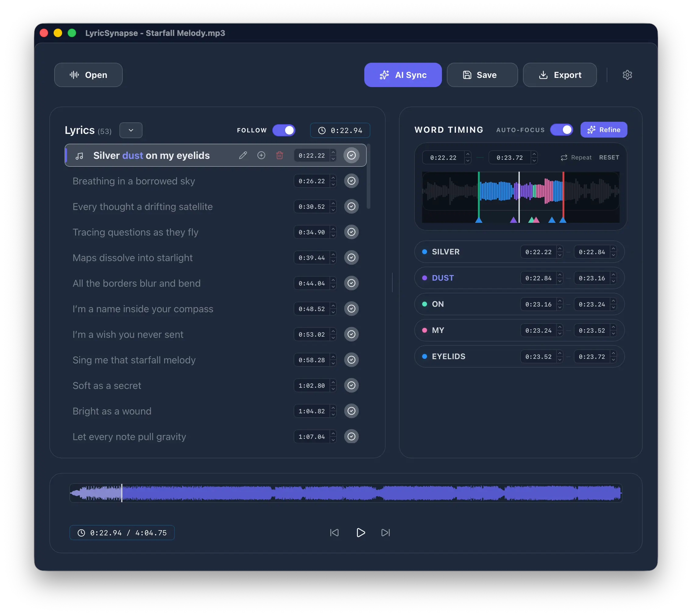
Task: Select lyric Bright as a wound
Action: pos(112,411)
